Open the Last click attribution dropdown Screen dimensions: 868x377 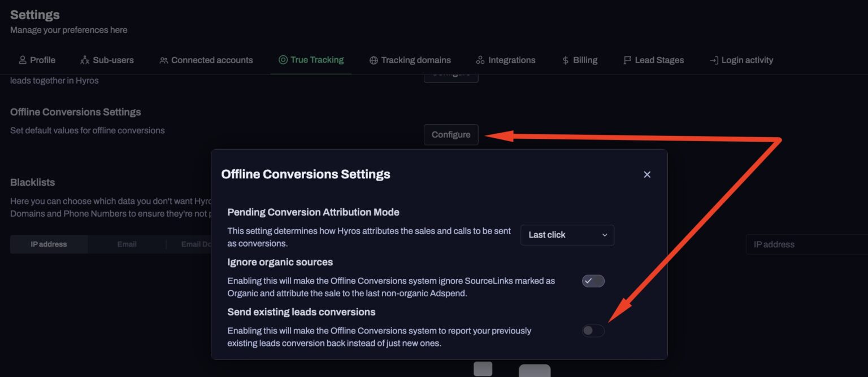tap(567, 235)
